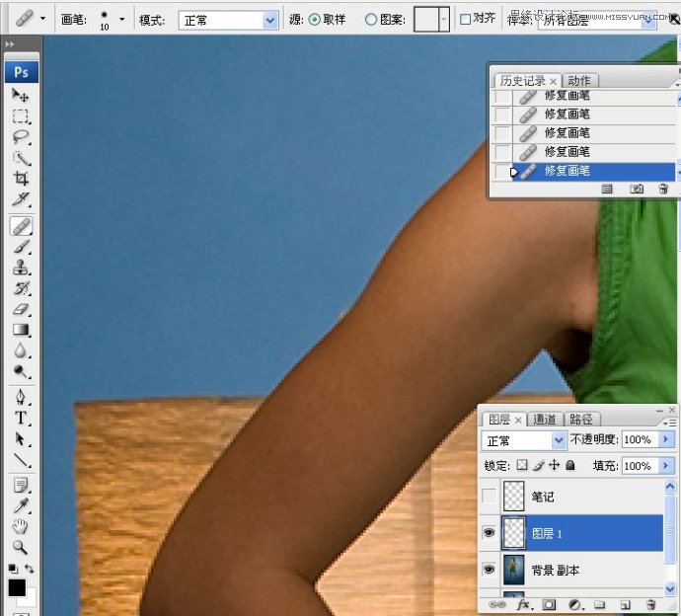The width and height of the screenshot is (681, 616).
Task: Select the 图案 source radio button
Action: [370, 19]
